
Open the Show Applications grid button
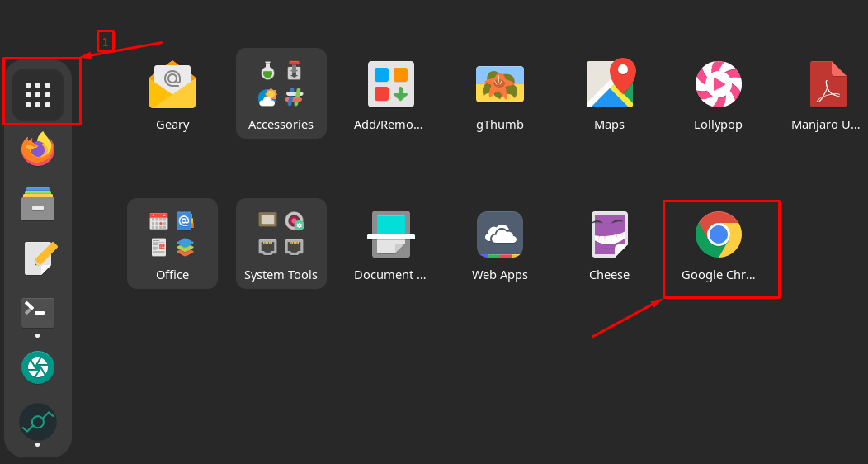(38, 95)
